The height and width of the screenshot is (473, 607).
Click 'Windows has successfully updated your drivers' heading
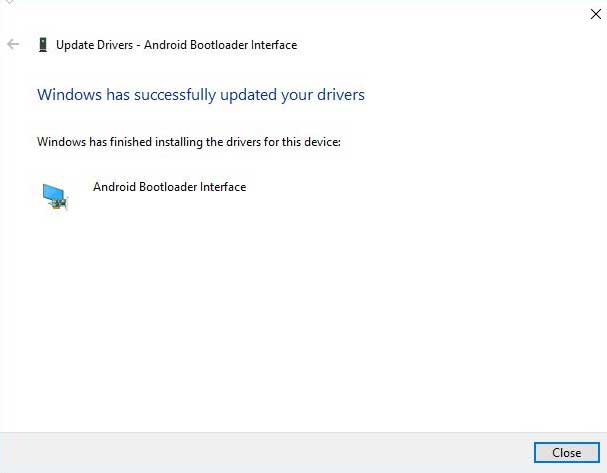pyautogui.click(x=201, y=95)
